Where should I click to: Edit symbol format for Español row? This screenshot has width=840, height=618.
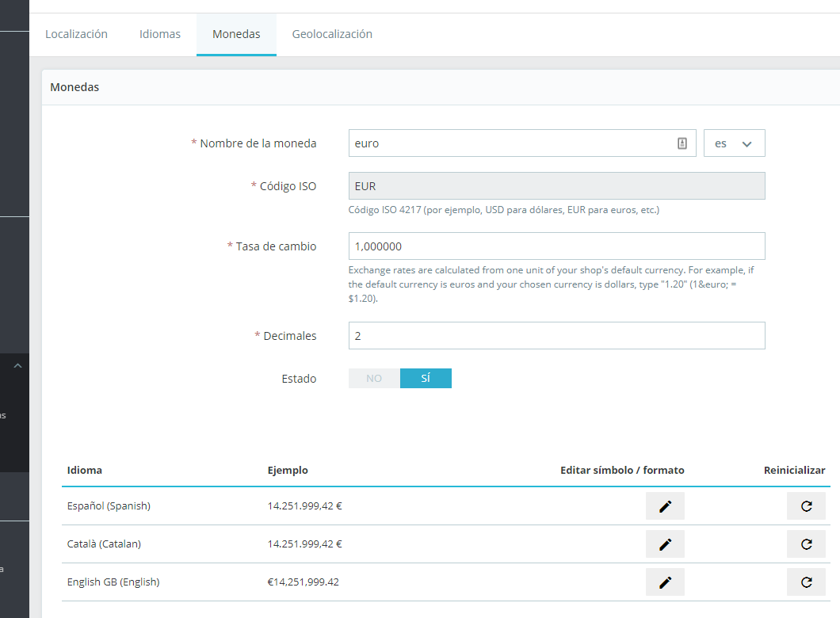tap(665, 506)
